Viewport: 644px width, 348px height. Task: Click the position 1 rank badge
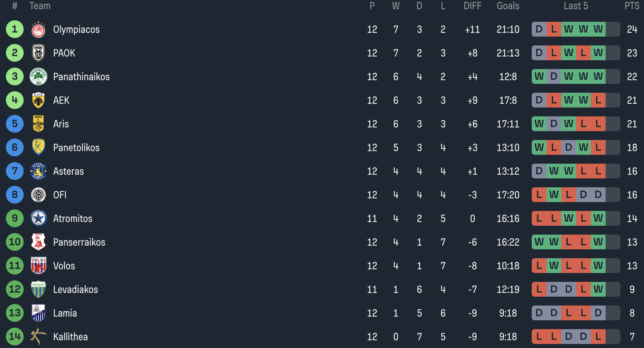(15, 30)
